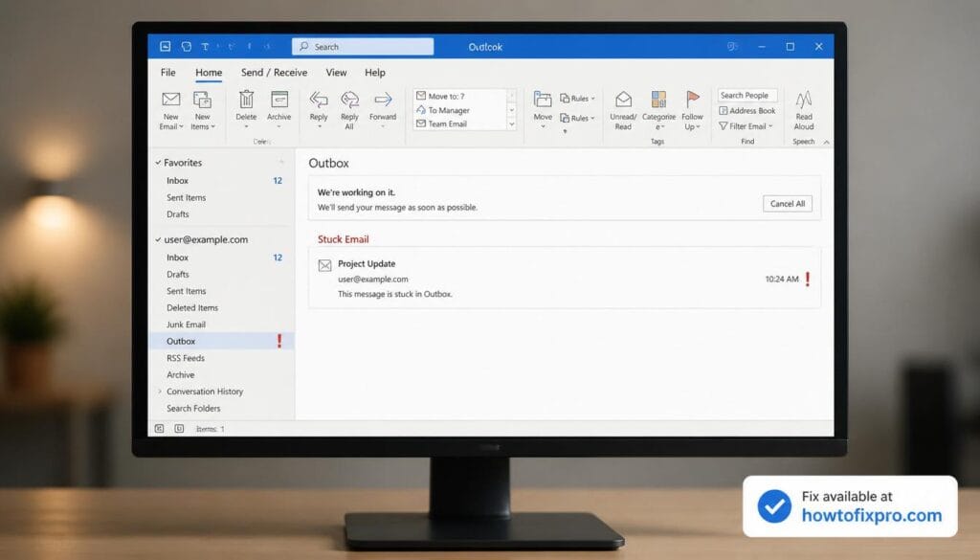Click the Read Aloud speech icon
The image size is (980, 560).
tap(804, 100)
